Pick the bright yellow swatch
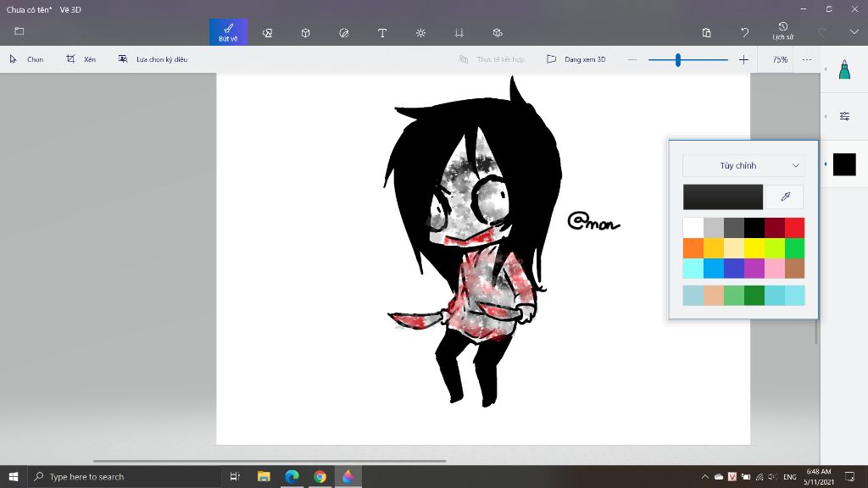The image size is (868, 488). (754, 248)
